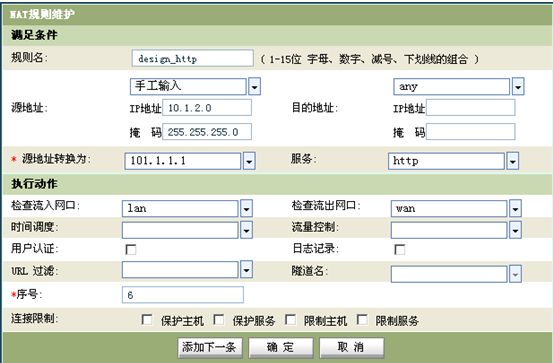Screen dimensions: 553x363
Task: Enable the 用户认证 checkbox
Action: [x=131, y=249]
